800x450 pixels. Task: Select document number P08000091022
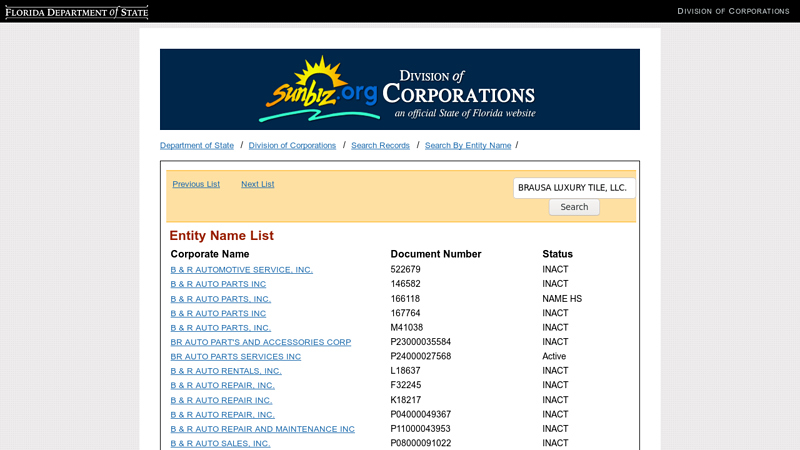(420, 443)
